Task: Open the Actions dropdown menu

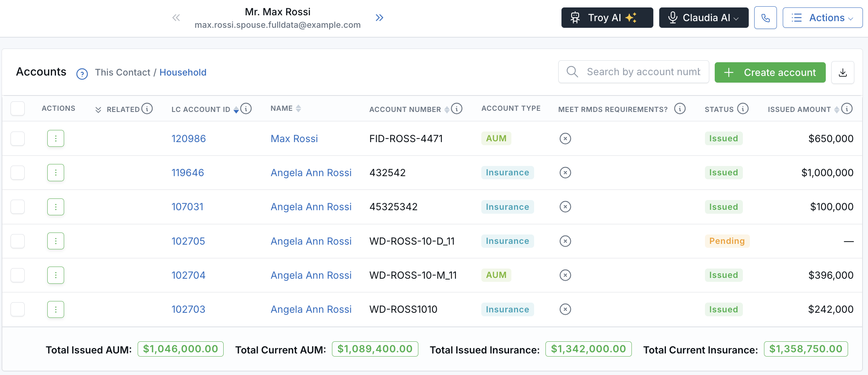Action: (x=823, y=18)
